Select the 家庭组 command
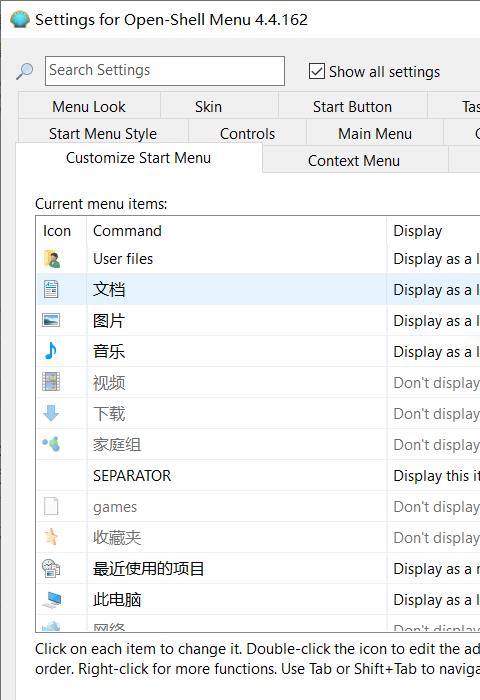Viewport: 480px width, 700px height. tap(117, 445)
